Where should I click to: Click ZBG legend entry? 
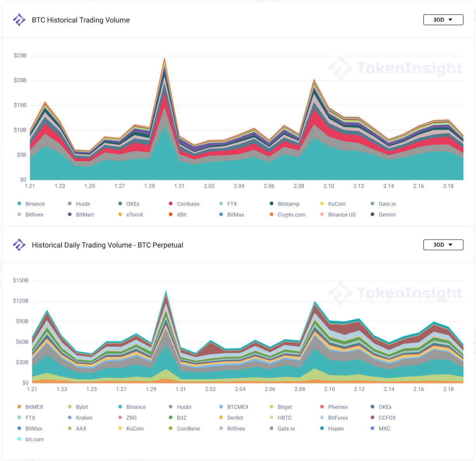[x=127, y=418]
